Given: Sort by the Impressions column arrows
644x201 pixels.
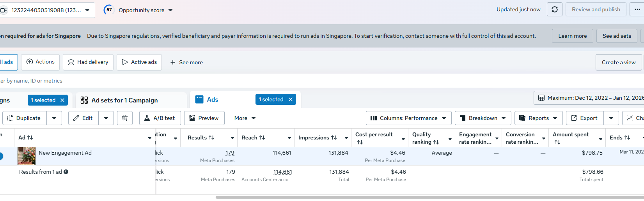Looking at the screenshot, I should click(334, 138).
